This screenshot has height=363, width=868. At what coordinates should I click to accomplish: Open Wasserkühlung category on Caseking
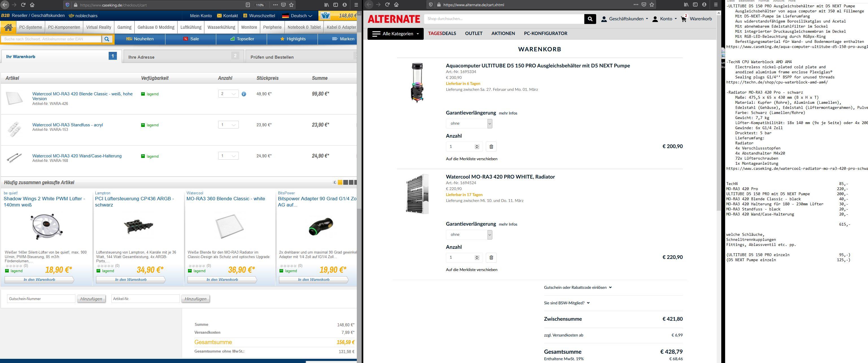click(221, 27)
